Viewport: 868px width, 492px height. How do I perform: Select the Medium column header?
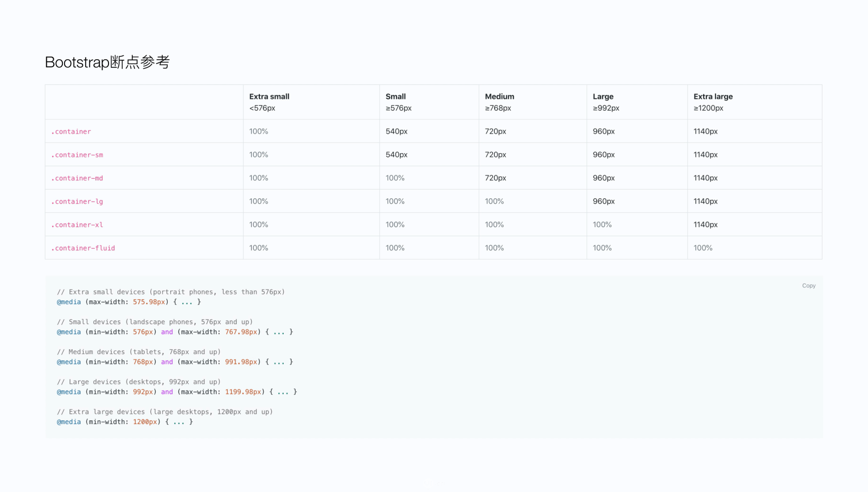click(x=499, y=97)
